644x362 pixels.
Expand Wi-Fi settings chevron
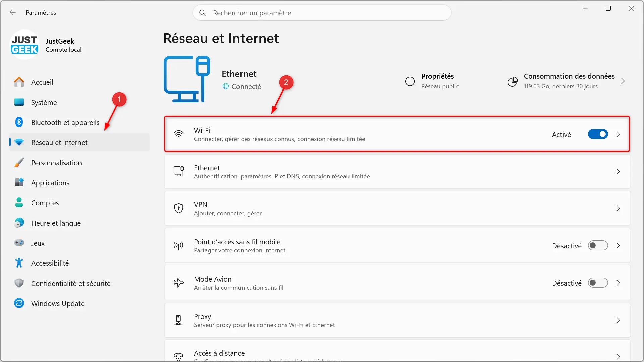pos(618,134)
